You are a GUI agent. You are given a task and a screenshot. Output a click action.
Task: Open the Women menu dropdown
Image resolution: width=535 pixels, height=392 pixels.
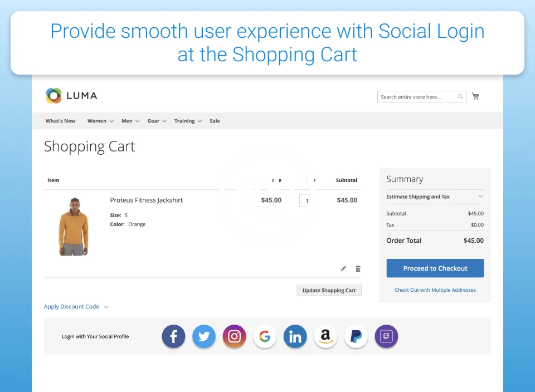(x=100, y=121)
